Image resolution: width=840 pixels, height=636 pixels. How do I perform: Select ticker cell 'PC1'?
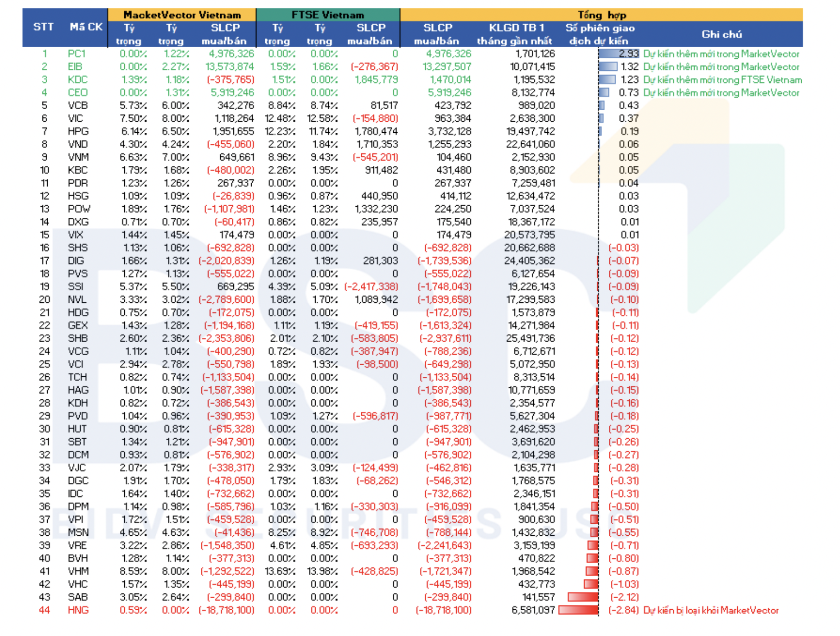[x=77, y=54]
